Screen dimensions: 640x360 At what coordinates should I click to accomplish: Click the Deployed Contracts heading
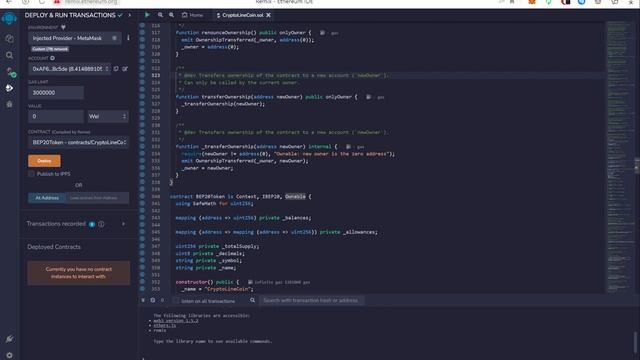tap(54, 247)
